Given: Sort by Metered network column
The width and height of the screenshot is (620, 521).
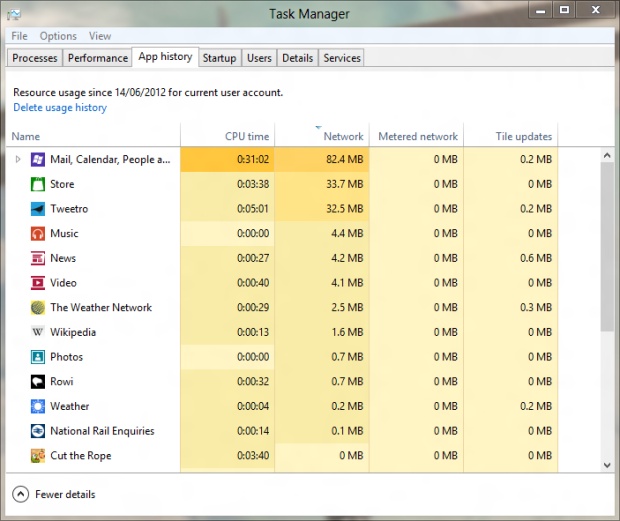Looking at the screenshot, I should [416, 136].
